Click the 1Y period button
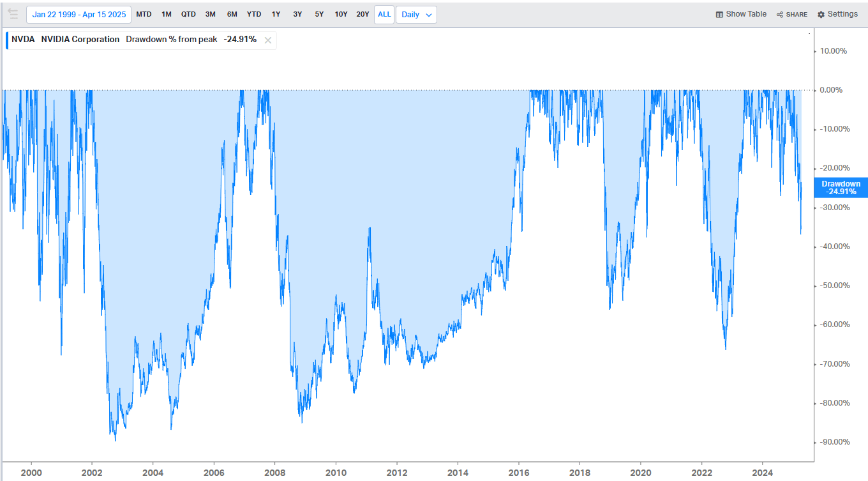 pyautogui.click(x=276, y=14)
